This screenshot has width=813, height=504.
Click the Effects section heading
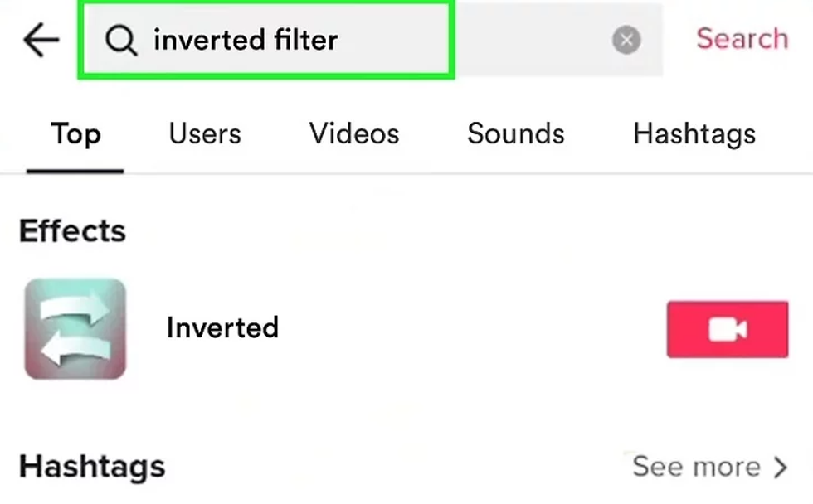[72, 231]
